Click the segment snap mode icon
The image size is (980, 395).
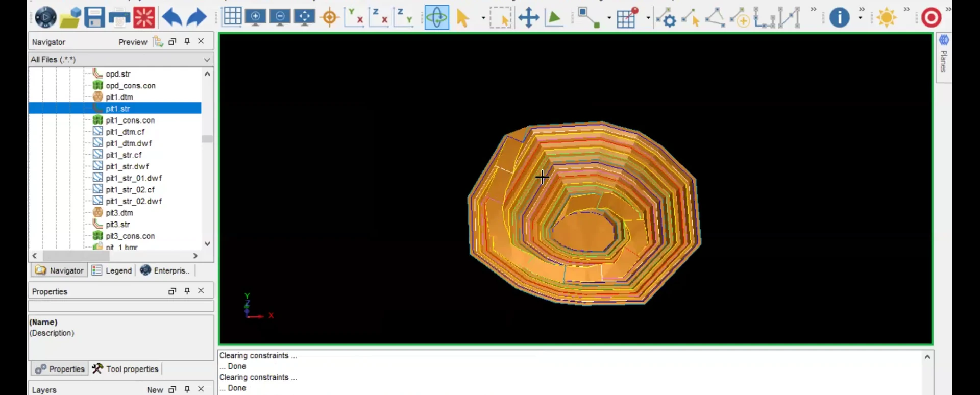(589, 17)
